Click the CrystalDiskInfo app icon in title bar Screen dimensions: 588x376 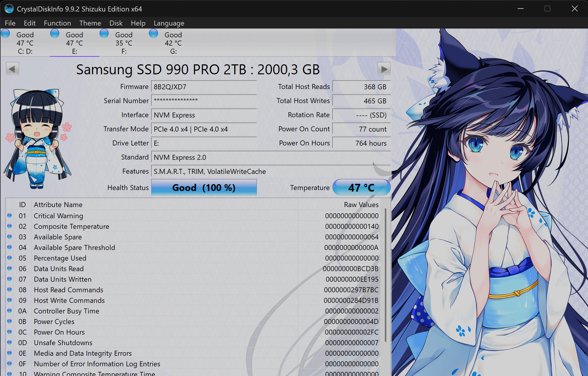pyautogui.click(x=9, y=9)
